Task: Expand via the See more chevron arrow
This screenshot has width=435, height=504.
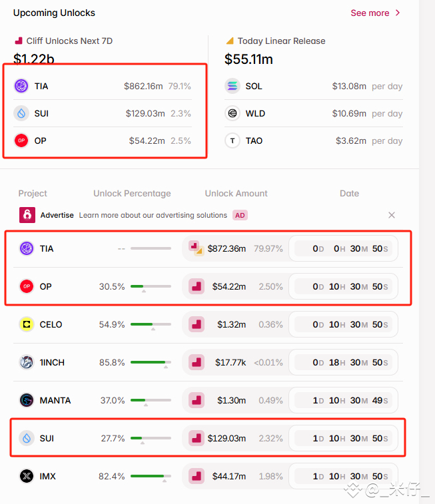Action: (x=398, y=13)
